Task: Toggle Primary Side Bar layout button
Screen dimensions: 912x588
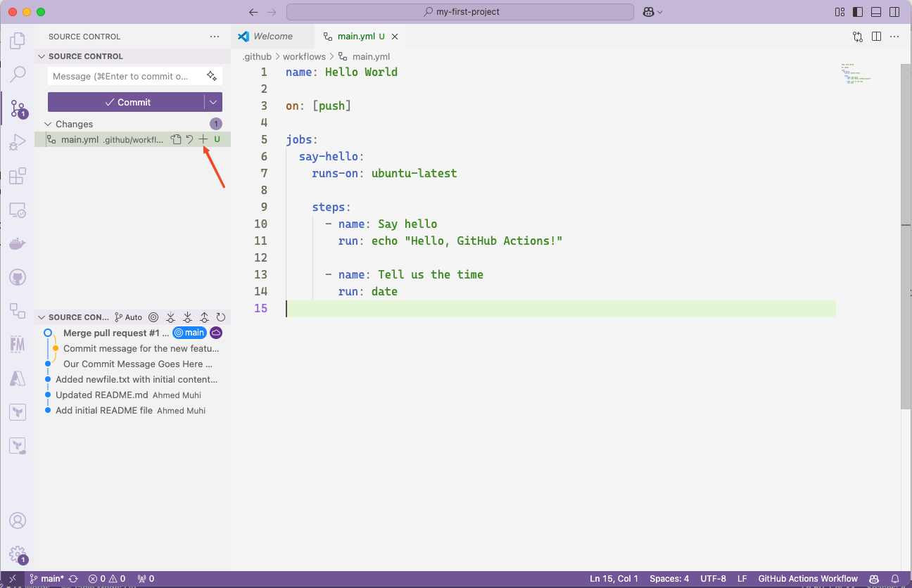Action: coord(858,12)
